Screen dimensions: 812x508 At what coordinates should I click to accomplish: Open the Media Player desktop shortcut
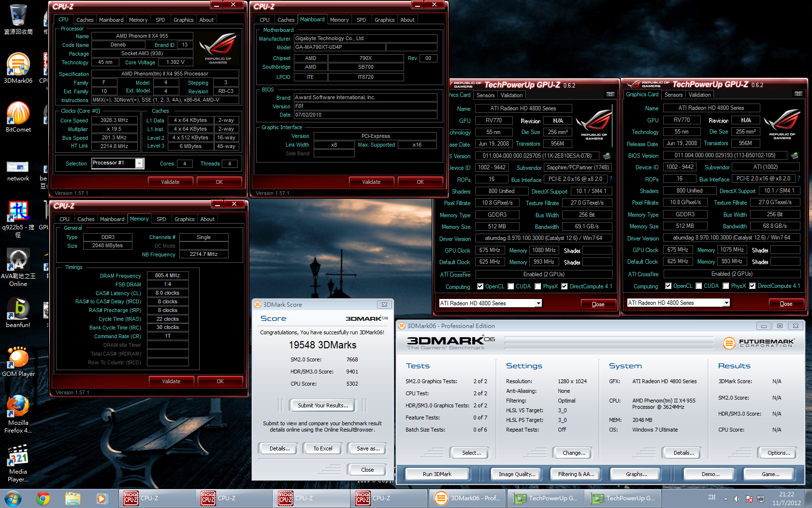tap(18, 463)
